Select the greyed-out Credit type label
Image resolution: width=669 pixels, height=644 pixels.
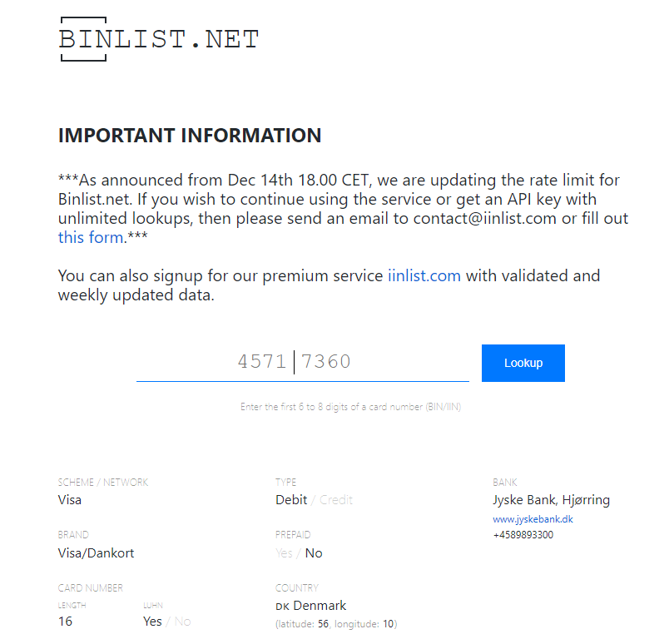(336, 500)
